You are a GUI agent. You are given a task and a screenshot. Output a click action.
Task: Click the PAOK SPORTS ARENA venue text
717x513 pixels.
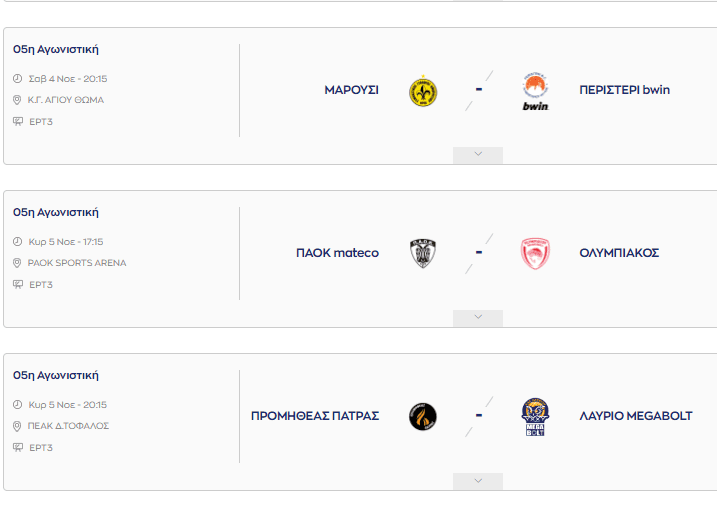[77, 263]
